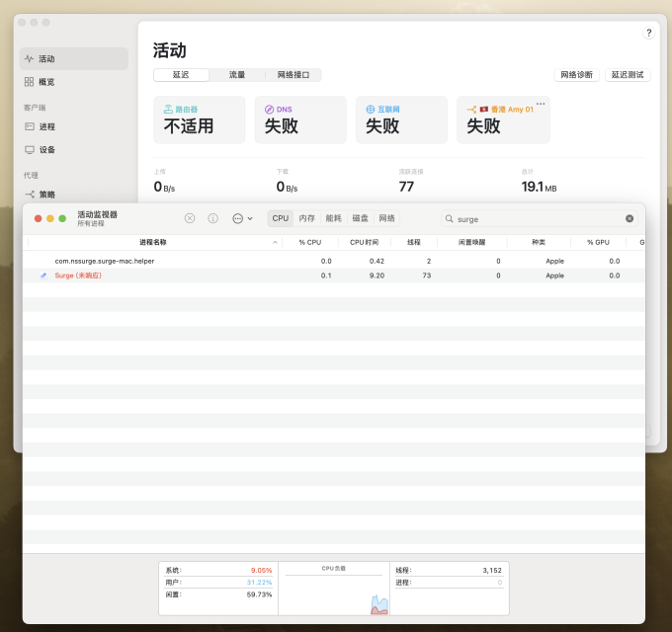Switch to the 磁盘 tab
The image size is (672, 632).
[x=360, y=218]
